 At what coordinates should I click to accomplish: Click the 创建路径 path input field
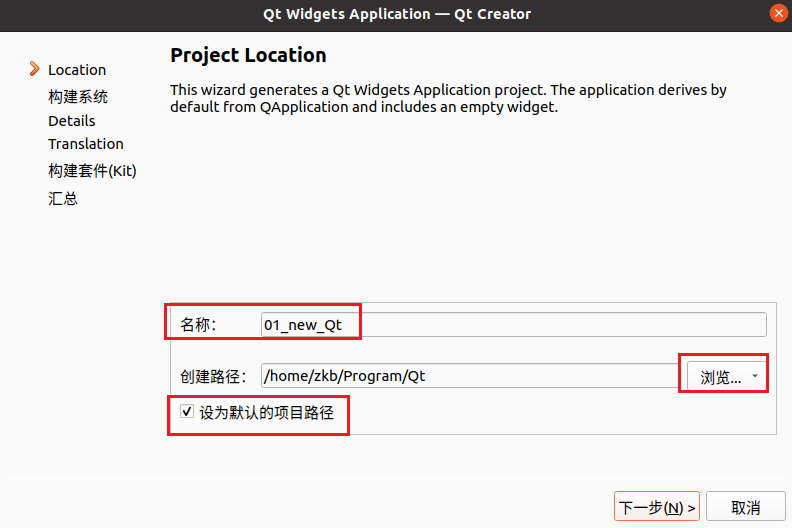(470, 375)
